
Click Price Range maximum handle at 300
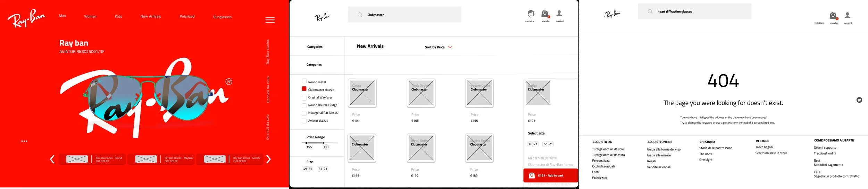(323, 143)
